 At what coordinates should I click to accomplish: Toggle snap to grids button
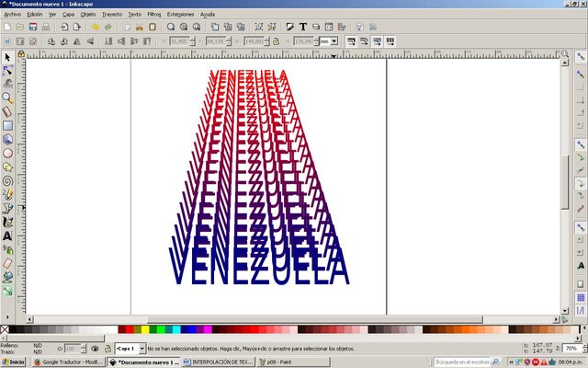pyautogui.click(x=581, y=298)
